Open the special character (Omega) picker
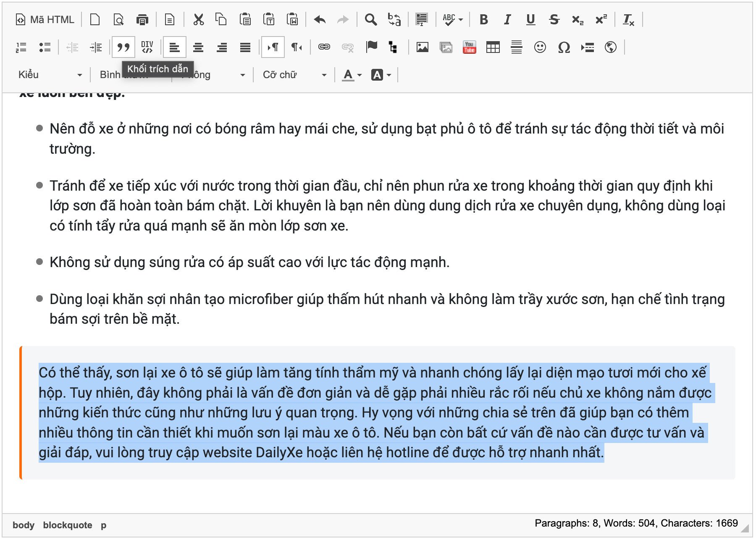The width and height of the screenshot is (756, 540). [x=564, y=47]
